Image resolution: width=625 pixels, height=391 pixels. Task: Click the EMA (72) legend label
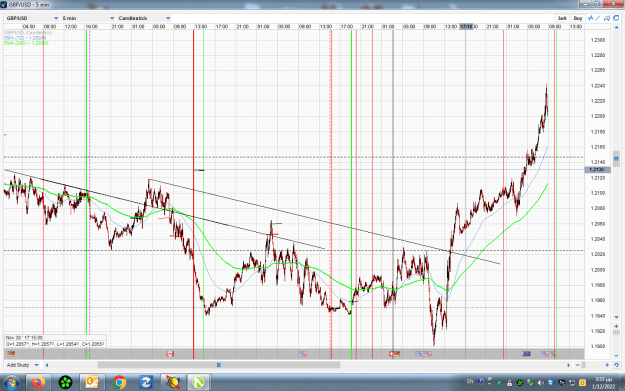pos(25,38)
